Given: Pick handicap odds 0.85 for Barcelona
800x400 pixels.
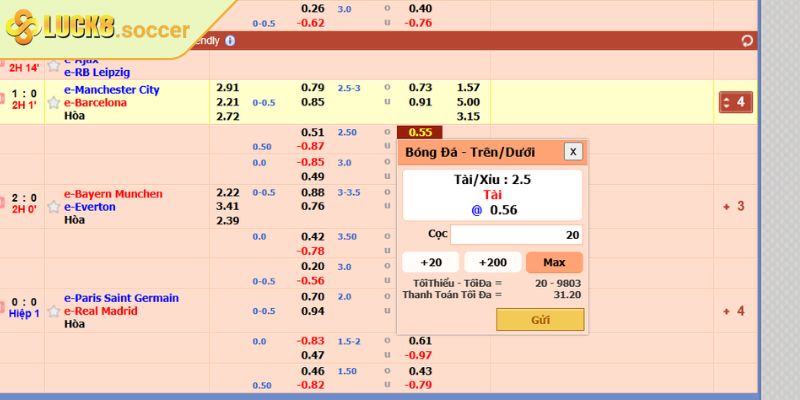Looking at the screenshot, I should pyautogui.click(x=313, y=102).
